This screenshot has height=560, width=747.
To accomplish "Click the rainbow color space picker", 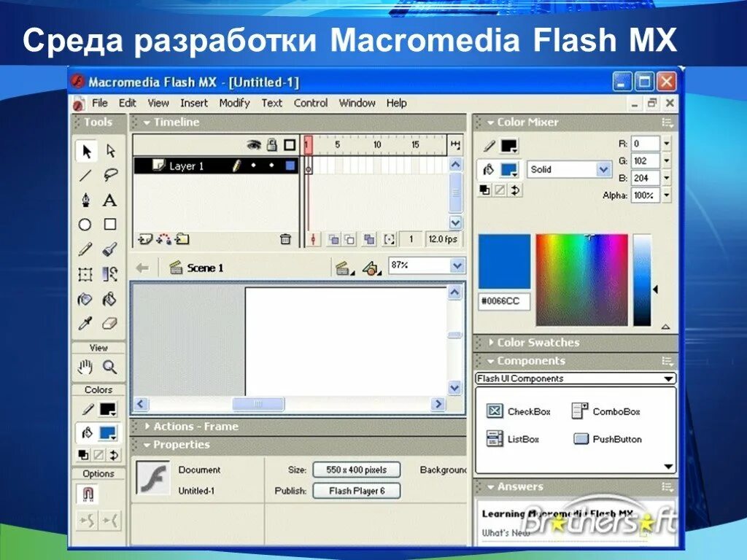I will (581, 280).
